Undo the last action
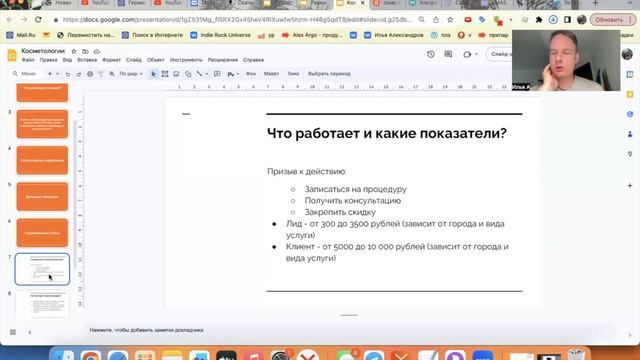Viewport: 640px width, 360px height. pos(68,74)
